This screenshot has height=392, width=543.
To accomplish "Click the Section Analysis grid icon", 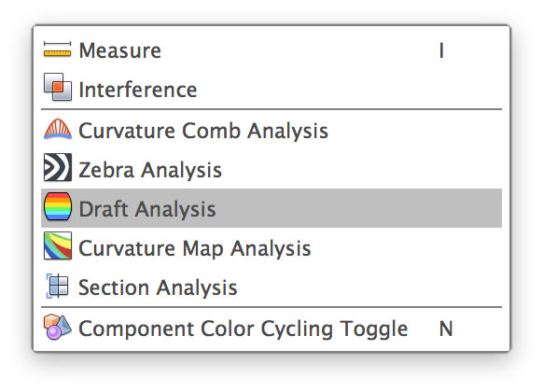I will point(58,286).
